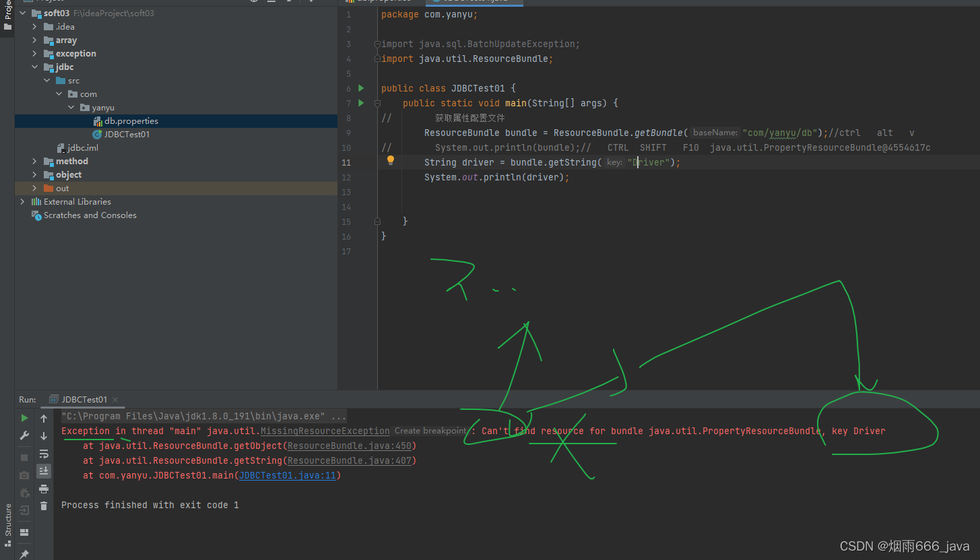Fold the main method at line 7
The width and height of the screenshot is (980, 560).
pos(377,103)
